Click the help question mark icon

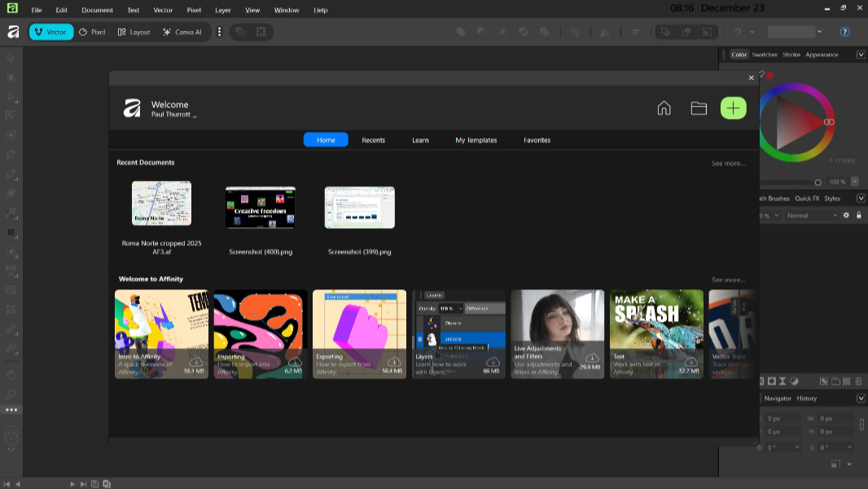pos(844,32)
